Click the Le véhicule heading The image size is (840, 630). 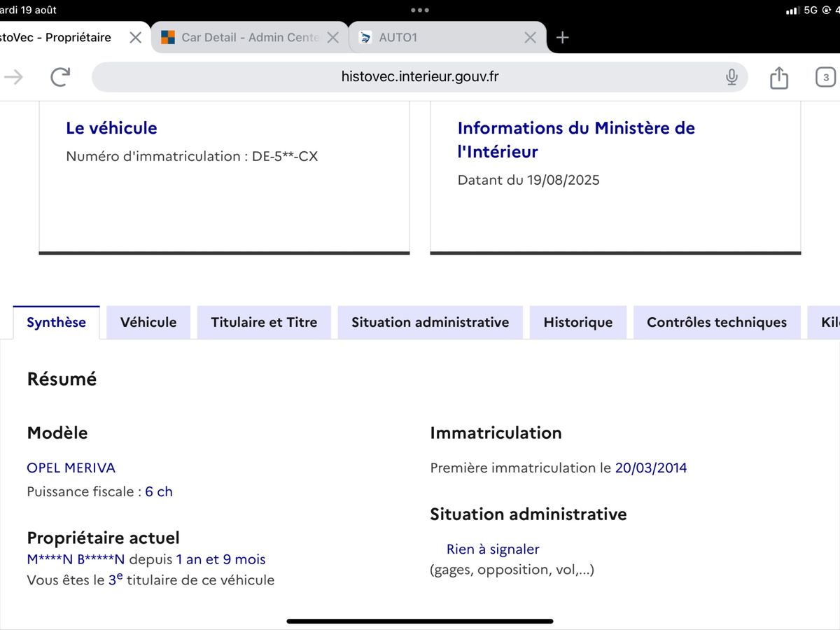(111, 128)
